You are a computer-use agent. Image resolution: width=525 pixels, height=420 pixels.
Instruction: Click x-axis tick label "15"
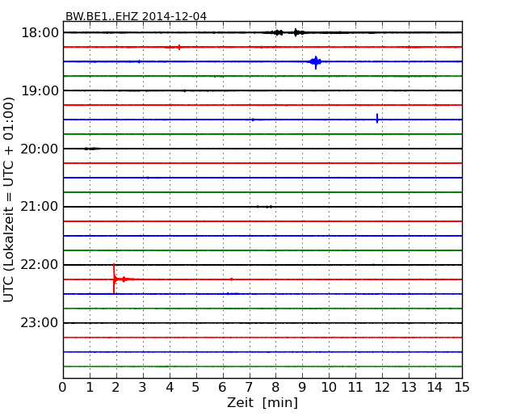462,387
